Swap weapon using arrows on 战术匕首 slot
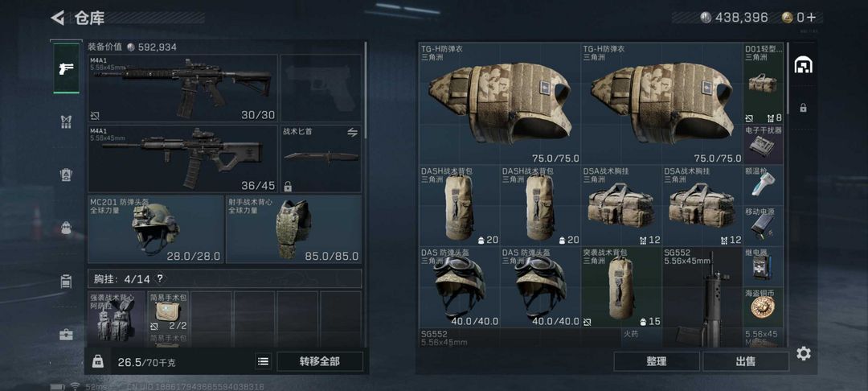868x391 pixels. coord(352,132)
